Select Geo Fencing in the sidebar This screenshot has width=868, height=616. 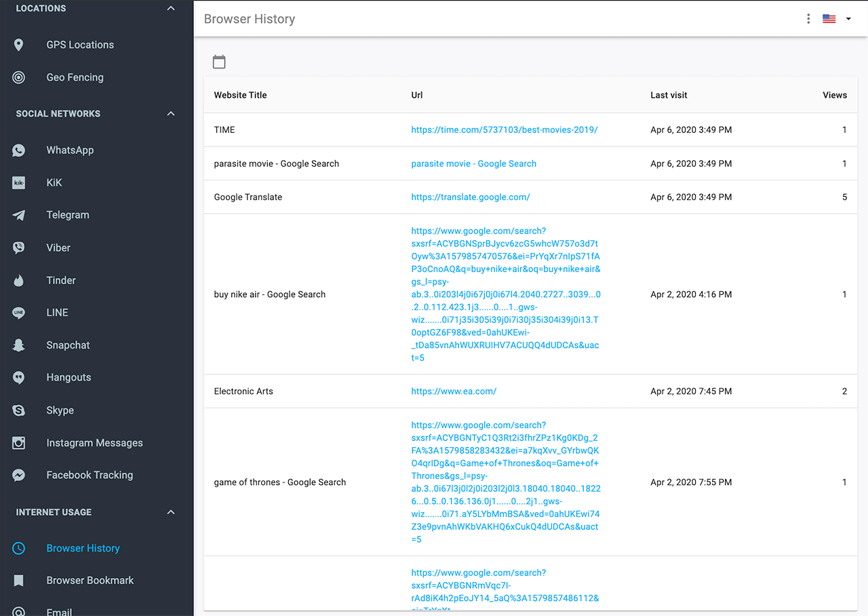(x=75, y=77)
